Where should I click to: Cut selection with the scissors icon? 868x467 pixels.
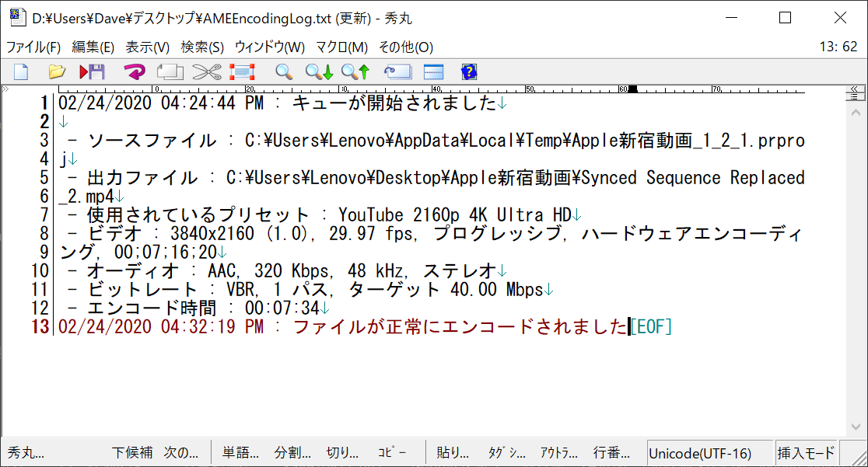pyautogui.click(x=206, y=72)
